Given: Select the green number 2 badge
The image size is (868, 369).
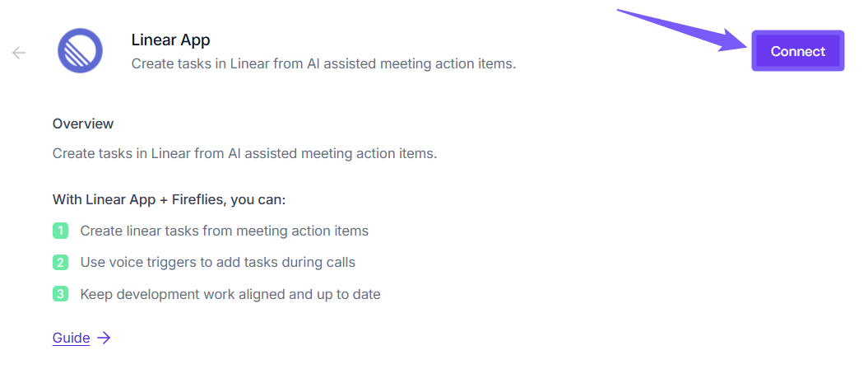Looking at the screenshot, I should [x=60, y=263].
